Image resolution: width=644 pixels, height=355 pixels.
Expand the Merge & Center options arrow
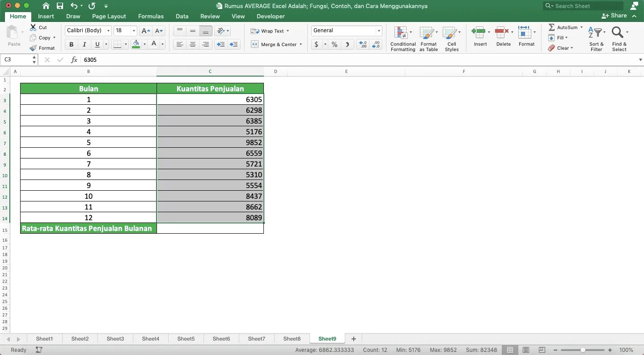click(x=301, y=44)
